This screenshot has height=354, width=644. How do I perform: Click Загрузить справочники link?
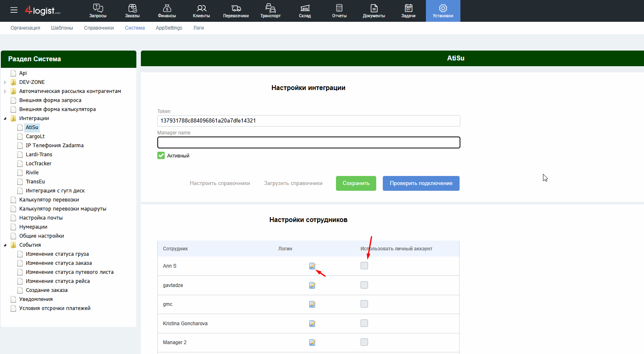[x=293, y=183]
